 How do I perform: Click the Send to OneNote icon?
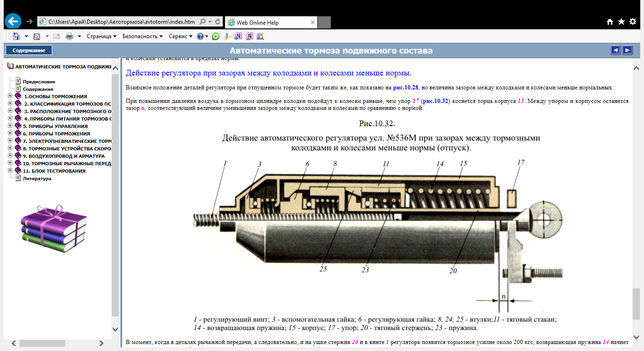coord(238,36)
